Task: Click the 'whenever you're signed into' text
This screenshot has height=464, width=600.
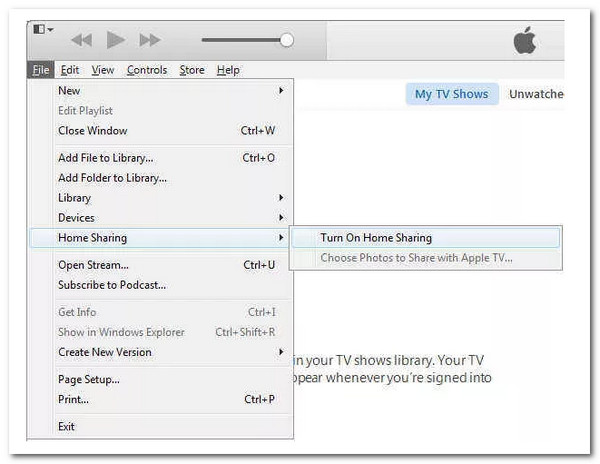Action: 408,378
